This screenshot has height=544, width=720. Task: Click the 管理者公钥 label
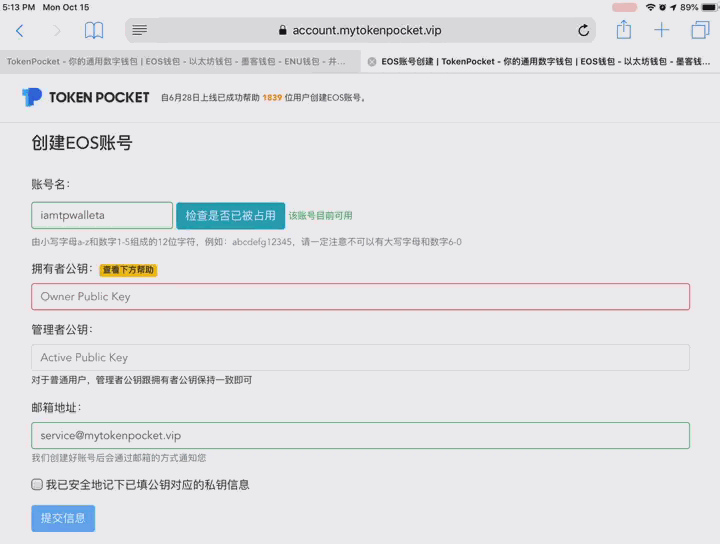(62, 329)
